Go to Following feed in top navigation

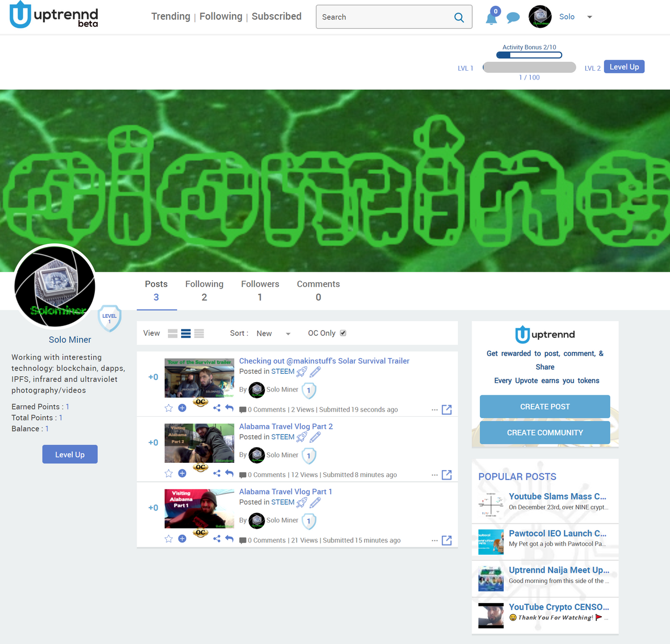pyautogui.click(x=221, y=17)
